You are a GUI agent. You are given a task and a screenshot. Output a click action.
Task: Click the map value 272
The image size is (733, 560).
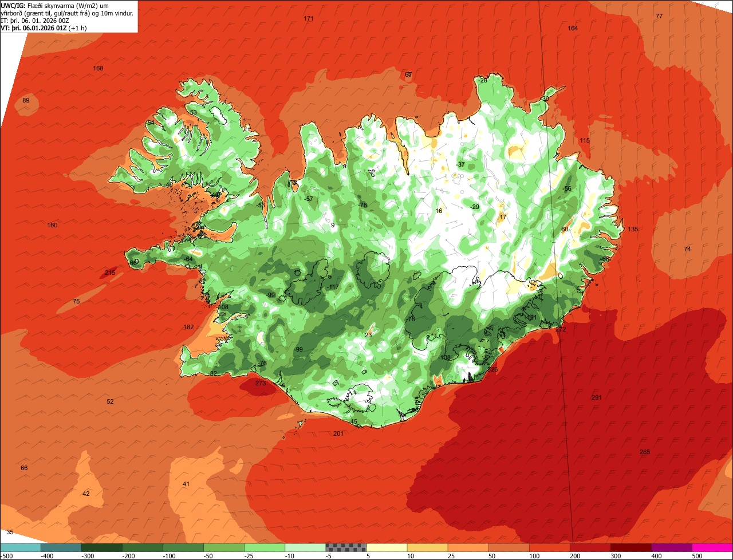point(561,329)
